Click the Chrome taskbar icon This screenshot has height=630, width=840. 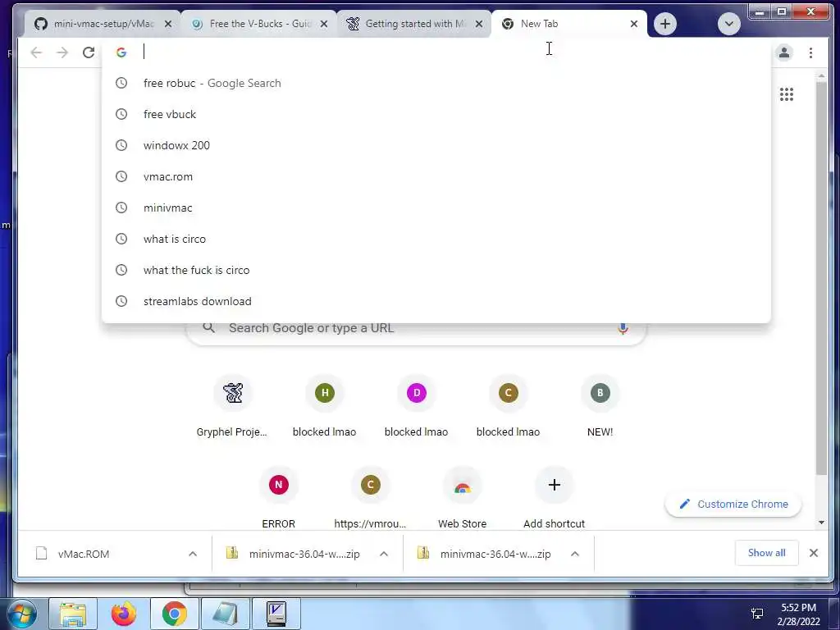click(174, 614)
